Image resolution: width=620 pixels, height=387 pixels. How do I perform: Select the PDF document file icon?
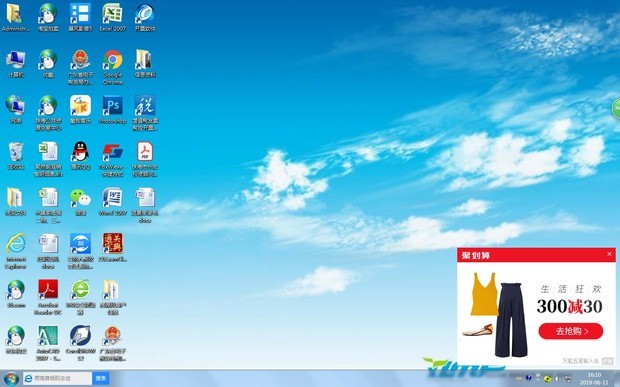pyautogui.click(x=145, y=159)
